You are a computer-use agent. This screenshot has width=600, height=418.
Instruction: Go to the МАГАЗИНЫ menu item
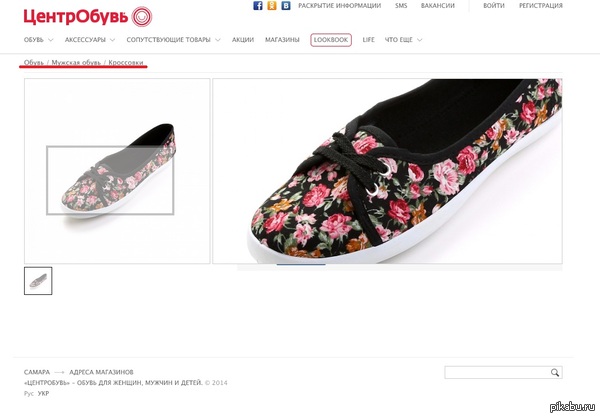282,40
